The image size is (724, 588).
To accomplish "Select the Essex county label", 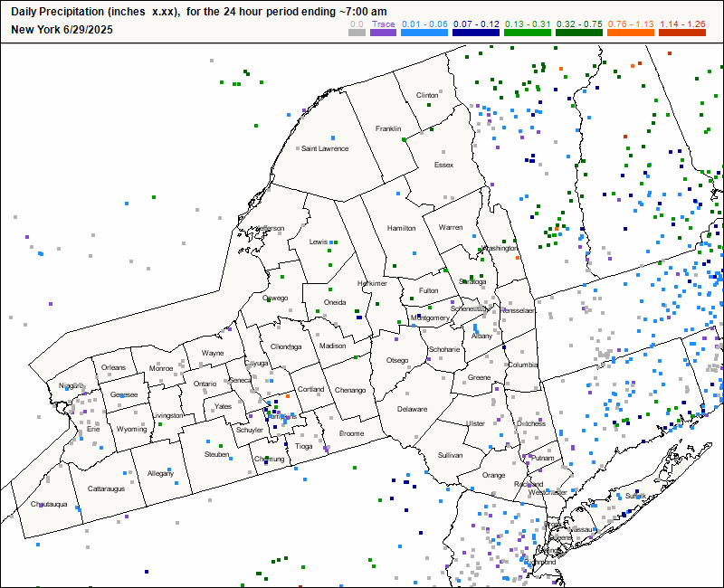I will tap(443, 165).
